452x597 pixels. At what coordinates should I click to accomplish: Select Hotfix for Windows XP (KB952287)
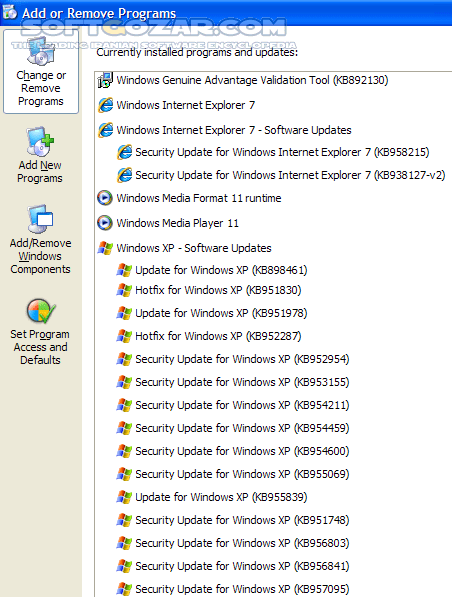point(218,336)
